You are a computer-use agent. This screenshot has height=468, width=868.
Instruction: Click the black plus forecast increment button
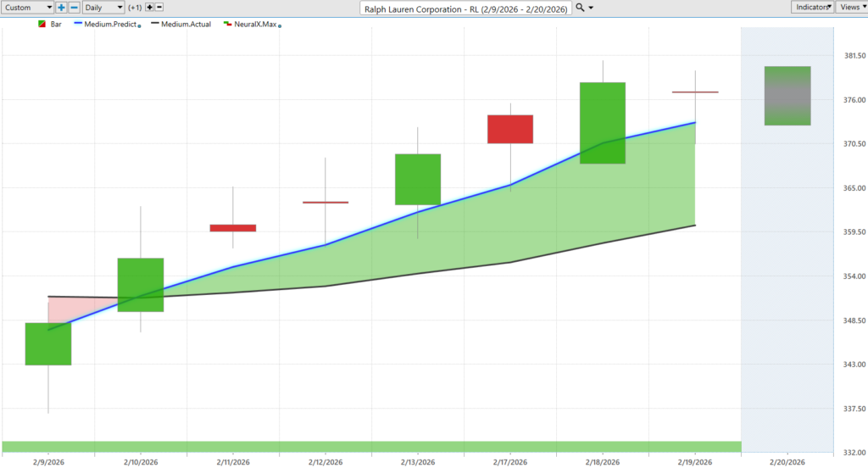[150, 7]
